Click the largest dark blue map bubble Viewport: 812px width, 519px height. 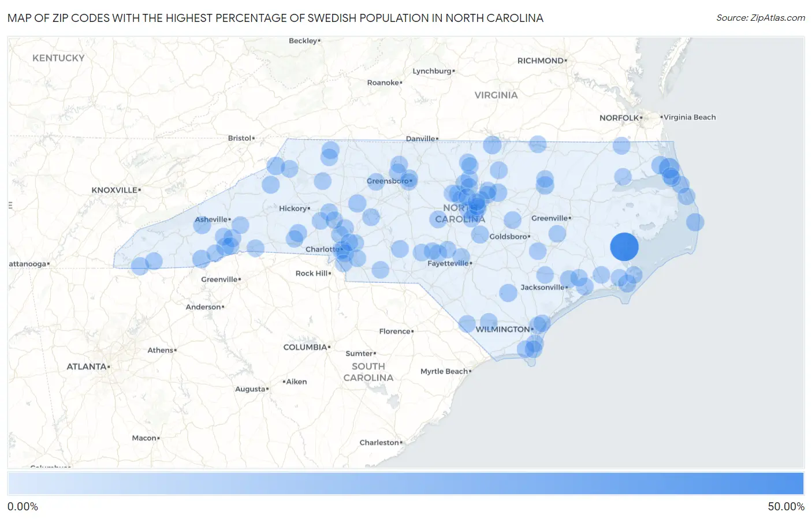coord(624,247)
